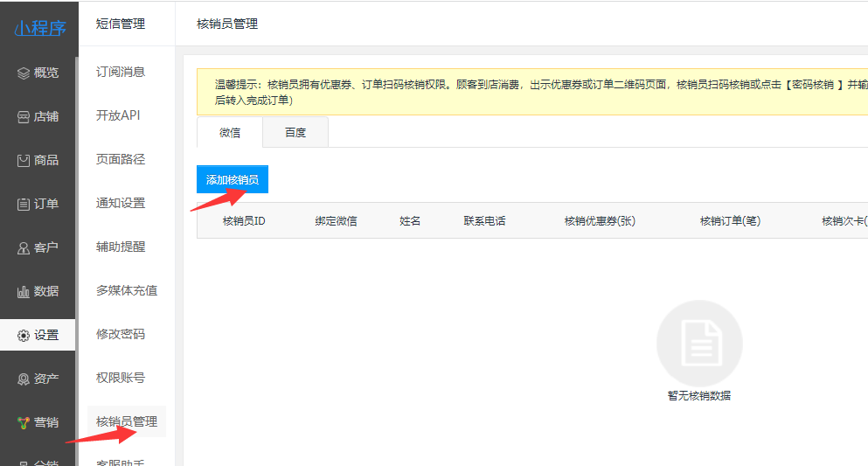The image size is (868, 466).
Task: Select 页面路径 submenu item
Action: click(x=120, y=159)
